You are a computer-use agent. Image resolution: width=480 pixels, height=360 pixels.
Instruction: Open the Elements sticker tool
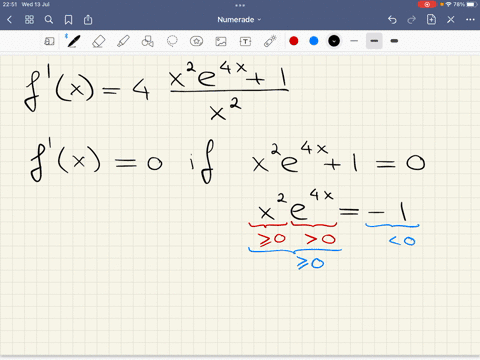(x=196, y=41)
